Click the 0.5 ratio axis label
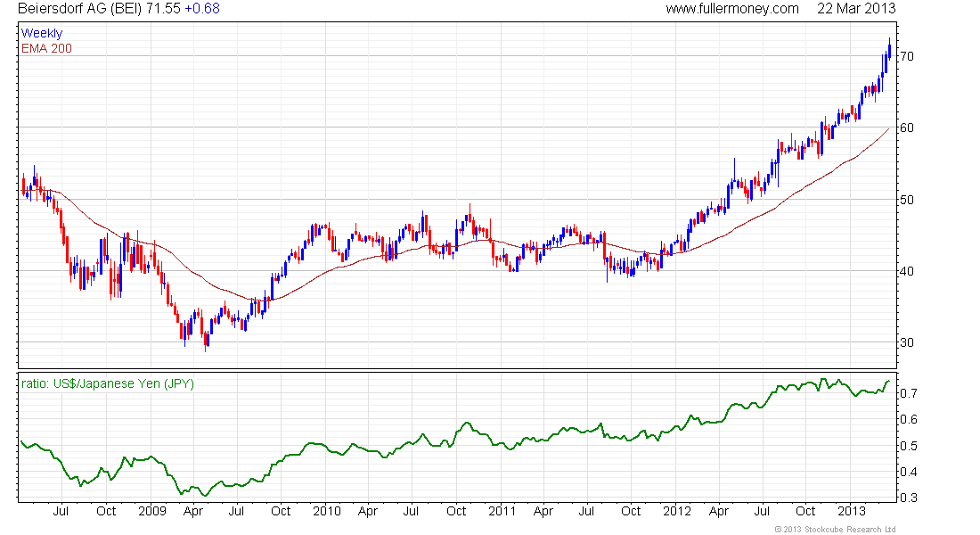 [908, 446]
